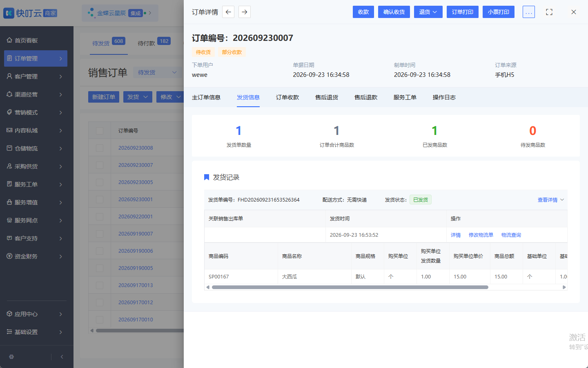Image resolution: width=588 pixels, height=368 pixels.
Task: Check the box for order 202609220001
Action: click(100, 216)
